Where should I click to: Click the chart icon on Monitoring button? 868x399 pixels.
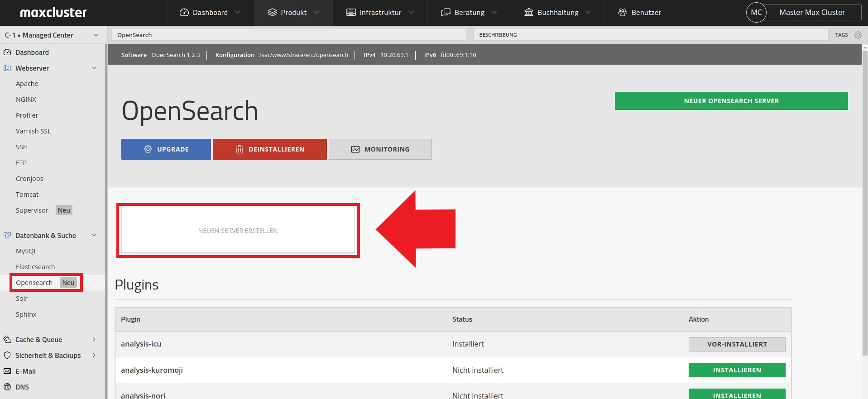(355, 149)
